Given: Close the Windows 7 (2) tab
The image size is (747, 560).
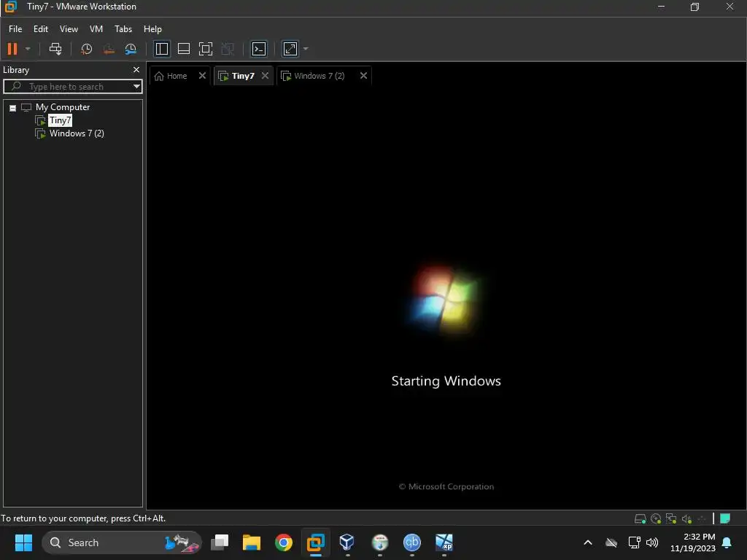Looking at the screenshot, I should (x=363, y=76).
